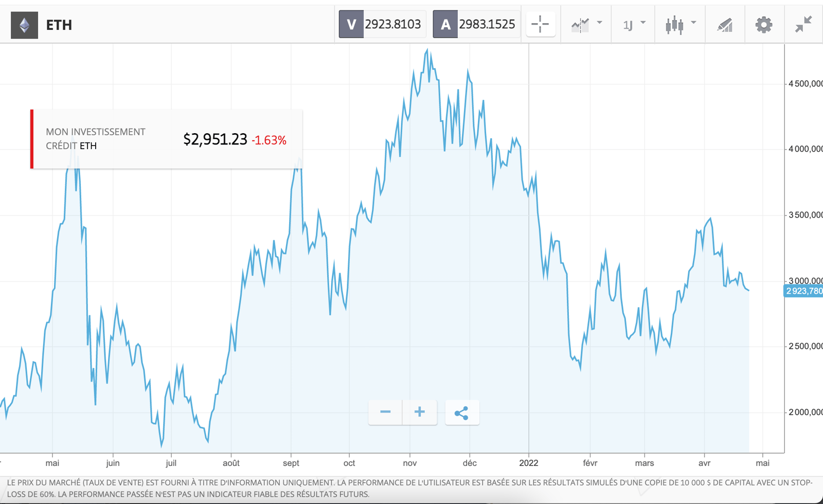Click the A buy price 2983.1525

click(x=476, y=24)
